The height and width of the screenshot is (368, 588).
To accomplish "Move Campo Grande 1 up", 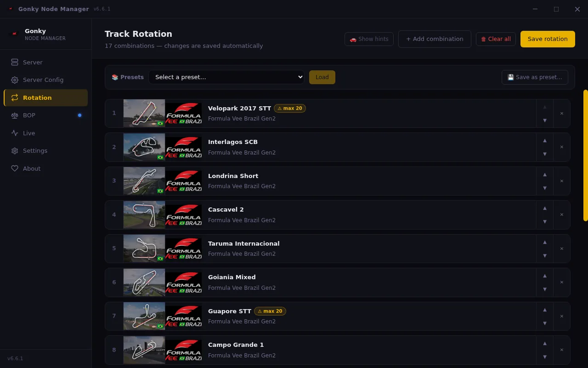I will (545, 343).
